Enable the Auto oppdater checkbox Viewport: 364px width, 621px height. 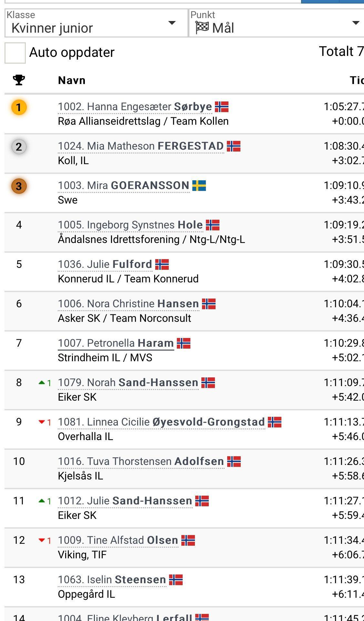coord(15,53)
